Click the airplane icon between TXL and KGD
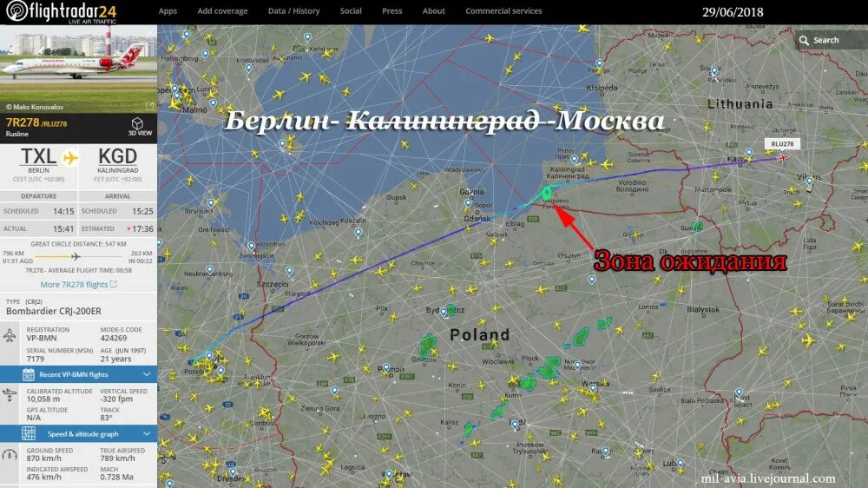The image size is (868, 488). (x=70, y=158)
